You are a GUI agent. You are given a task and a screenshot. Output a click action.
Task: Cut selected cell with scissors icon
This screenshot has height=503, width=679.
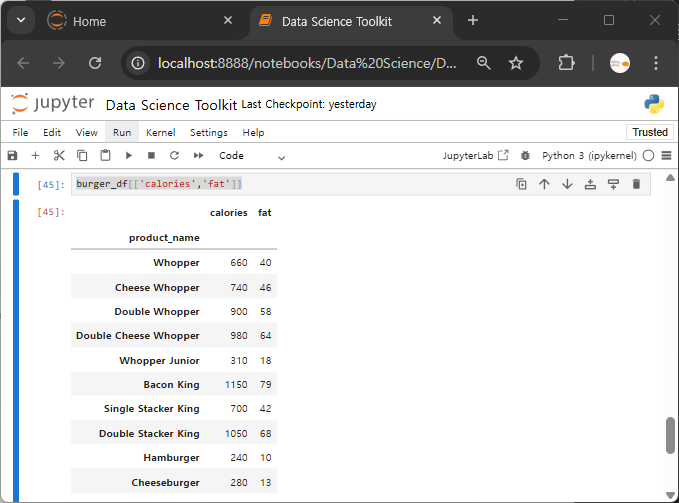pyautogui.click(x=59, y=155)
